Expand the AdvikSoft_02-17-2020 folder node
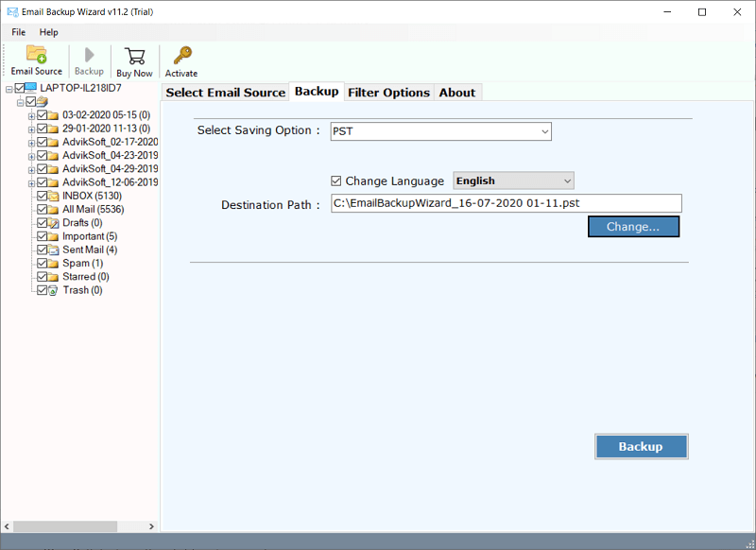 (x=31, y=143)
